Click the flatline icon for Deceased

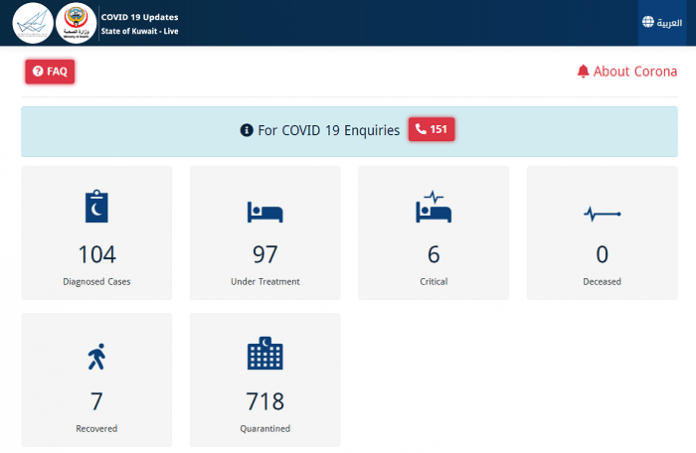[x=602, y=214]
